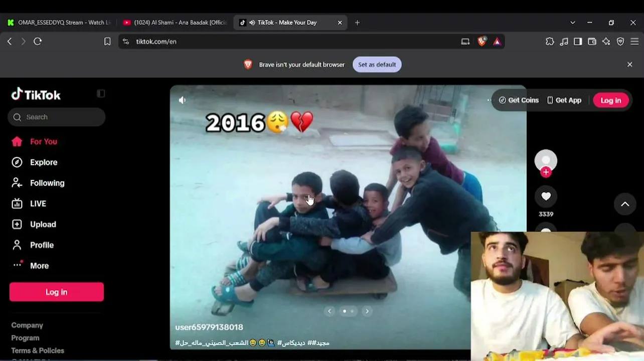
Task: Reload the TikTok page
Action: [x=38, y=42]
